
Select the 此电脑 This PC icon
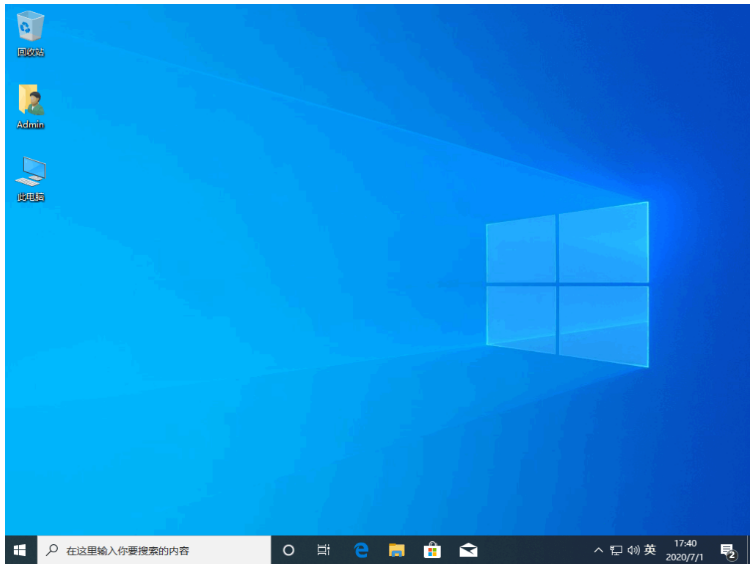pos(30,173)
